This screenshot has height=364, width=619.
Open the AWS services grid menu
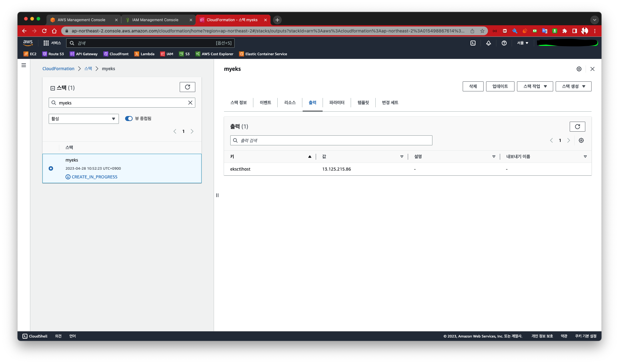46,43
